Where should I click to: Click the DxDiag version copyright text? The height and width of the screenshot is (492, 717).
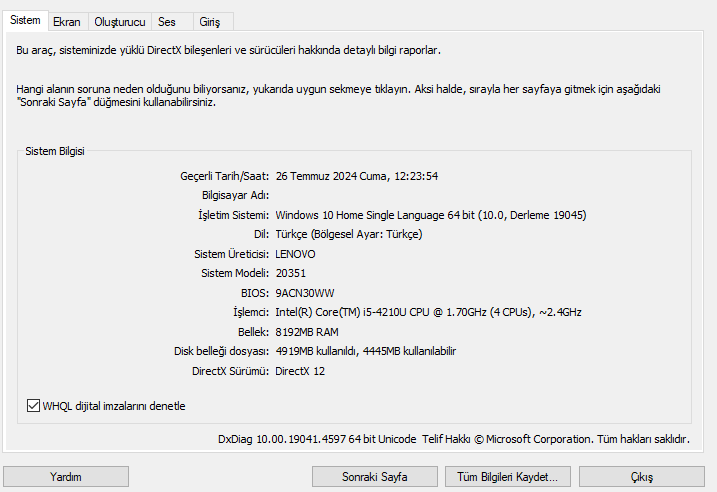click(x=453, y=439)
